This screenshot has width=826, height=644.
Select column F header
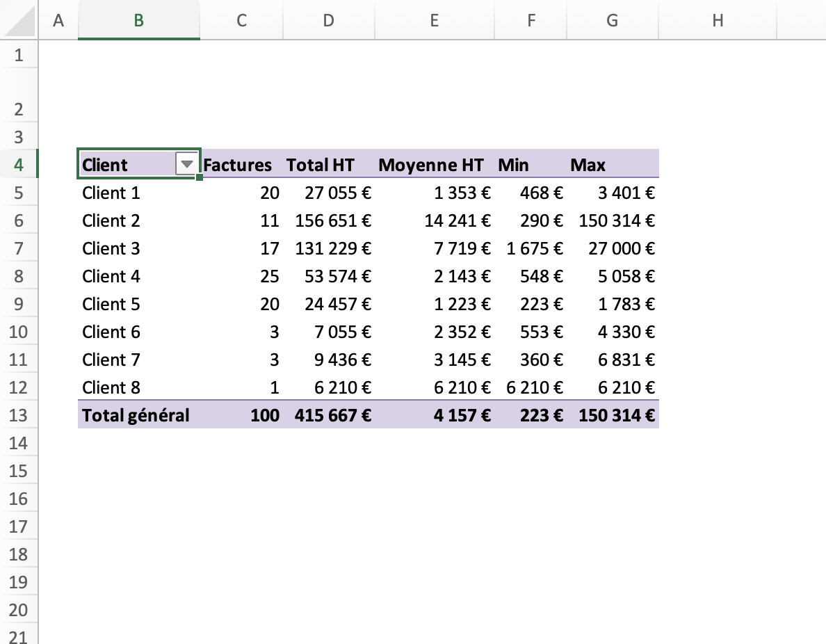point(531,20)
